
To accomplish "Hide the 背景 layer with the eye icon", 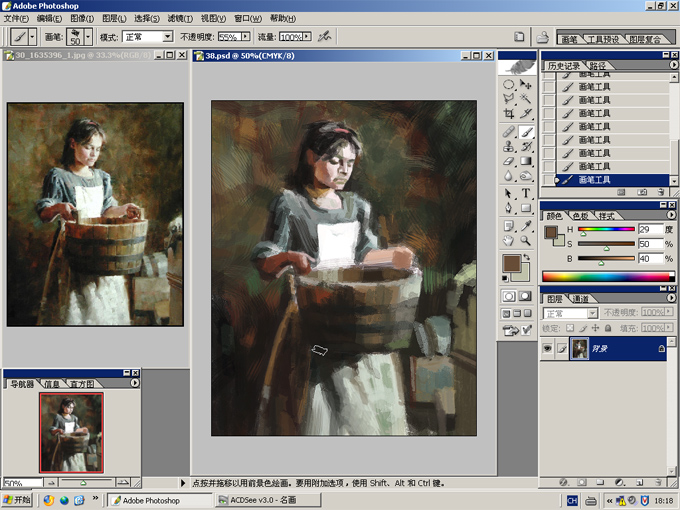I will click(547, 348).
